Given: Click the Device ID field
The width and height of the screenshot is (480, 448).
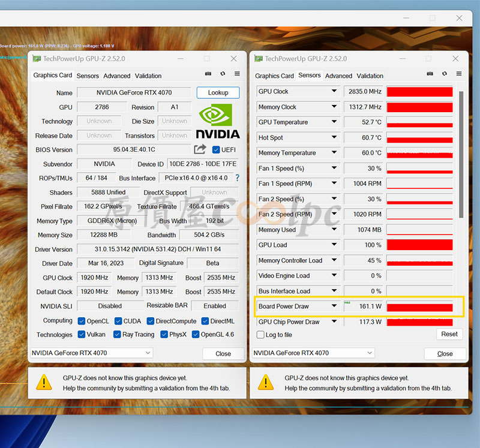Looking at the screenshot, I should tap(203, 164).
